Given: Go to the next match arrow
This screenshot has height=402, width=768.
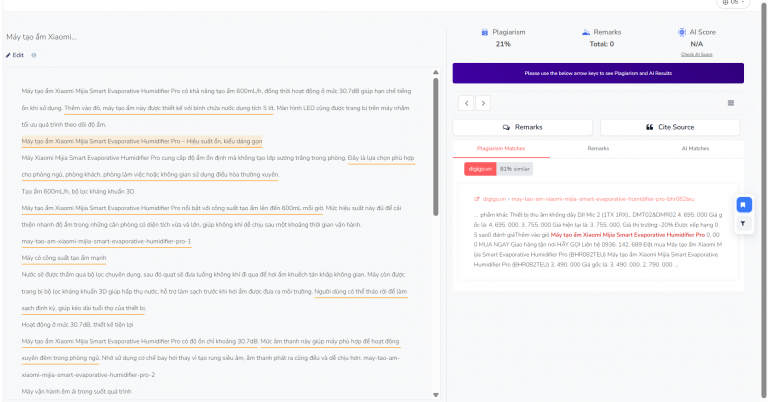Looking at the screenshot, I should pyautogui.click(x=483, y=103).
